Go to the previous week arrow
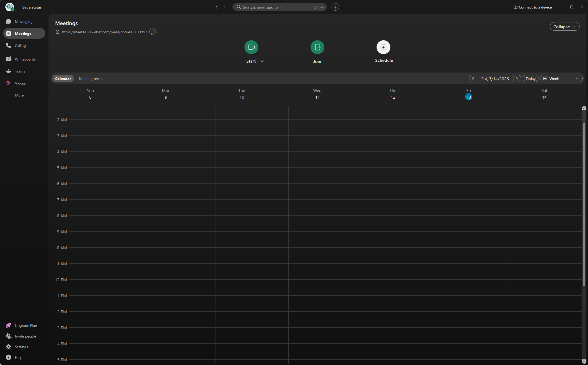The height and width of the screenshot is (365, 588). pyautogui.click(x=473, y=79)
